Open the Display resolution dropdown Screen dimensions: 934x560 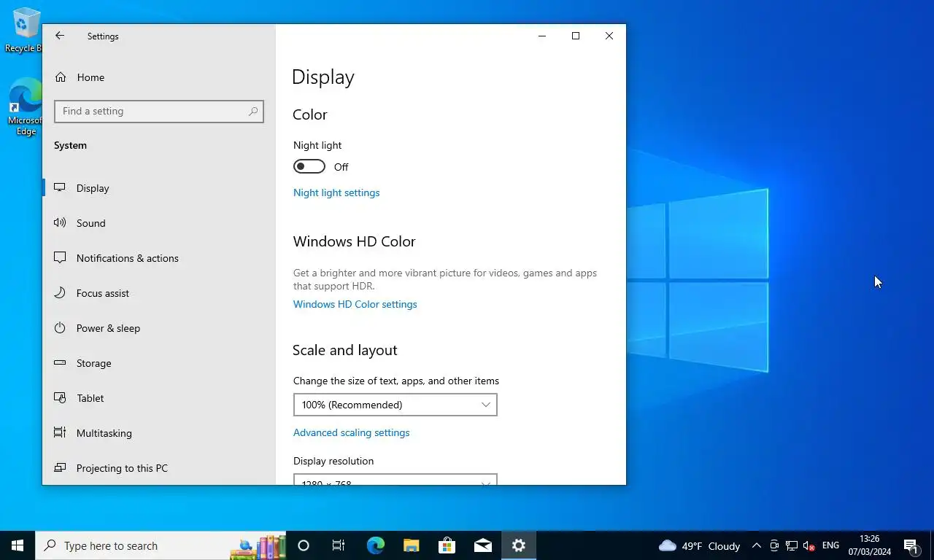(x=395, y=479)
